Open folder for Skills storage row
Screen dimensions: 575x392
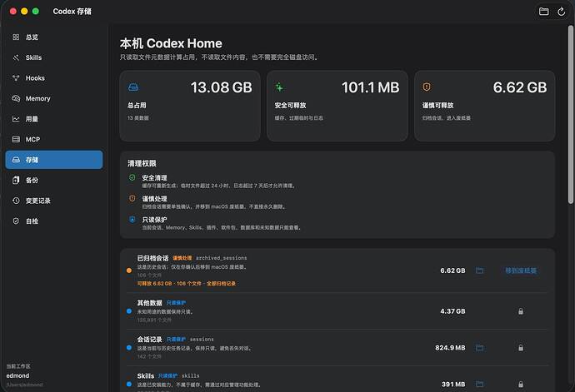(x=479, y=384)
